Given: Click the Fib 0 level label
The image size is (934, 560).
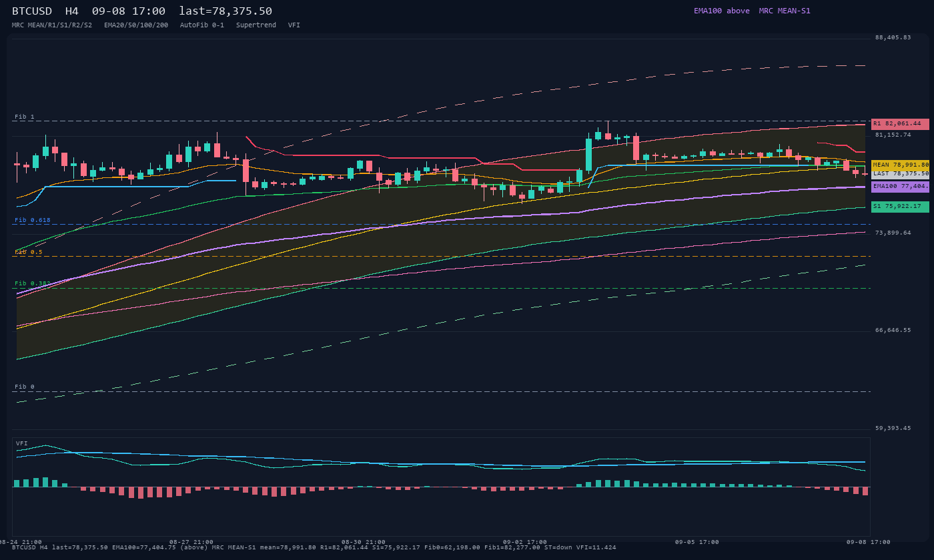Looking at the screenshot, I should coord(25,387).
